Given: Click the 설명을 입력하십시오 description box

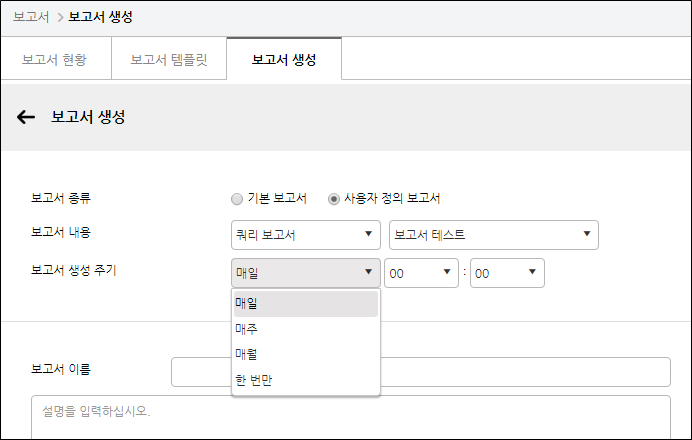Looking at the screenshot, I should (x=351, y=417).
